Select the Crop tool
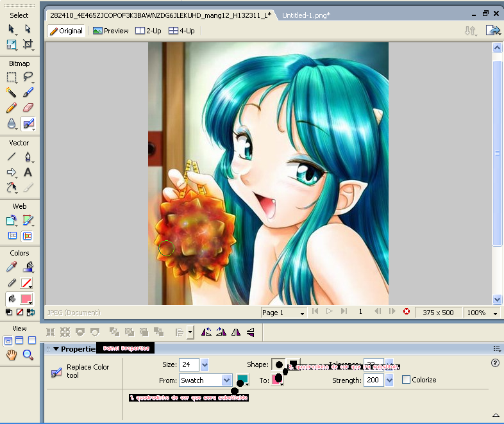504x424 pixels. 28,44
